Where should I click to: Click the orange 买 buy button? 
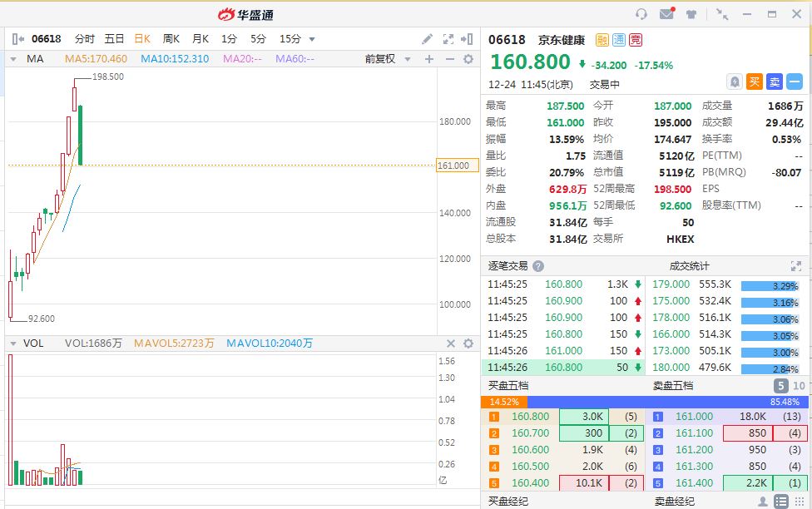(x=754, y=82)
